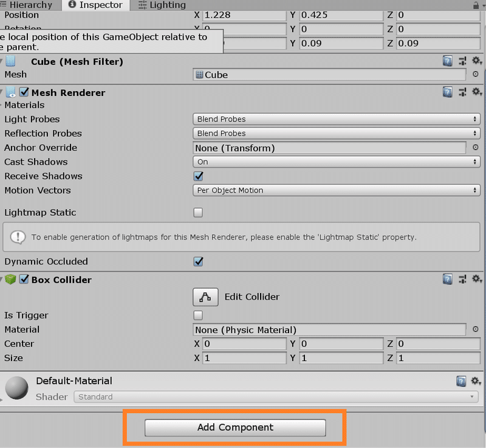
Task: Click the Mesh Renderer component icon
Action: [10, 92]
